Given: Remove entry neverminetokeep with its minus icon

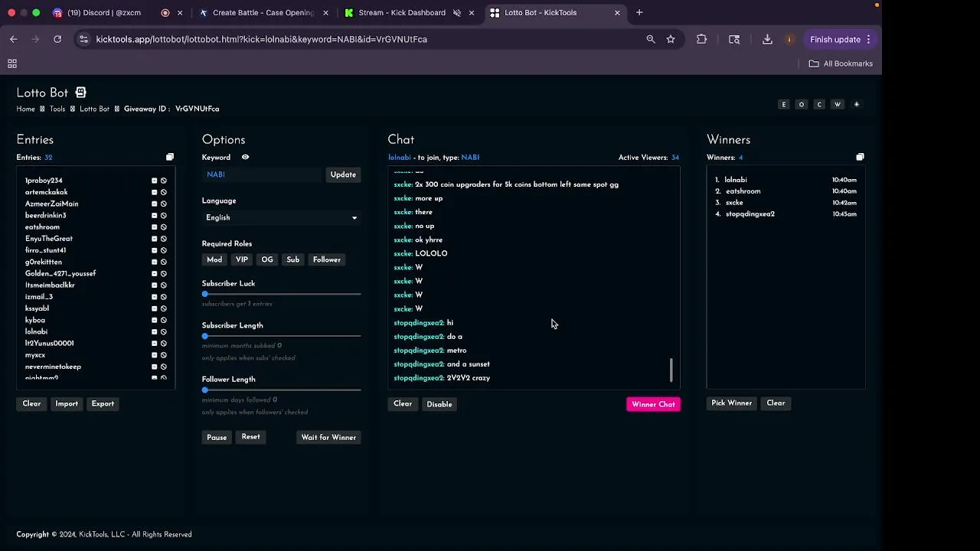Looking at the screenshot, I should (154, 367).
